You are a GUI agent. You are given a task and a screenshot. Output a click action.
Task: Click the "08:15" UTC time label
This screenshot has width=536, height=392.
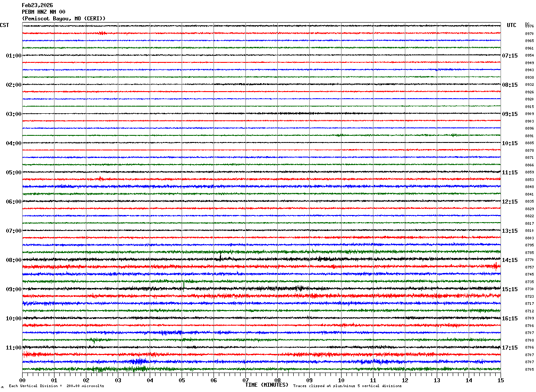click(510, 85)
